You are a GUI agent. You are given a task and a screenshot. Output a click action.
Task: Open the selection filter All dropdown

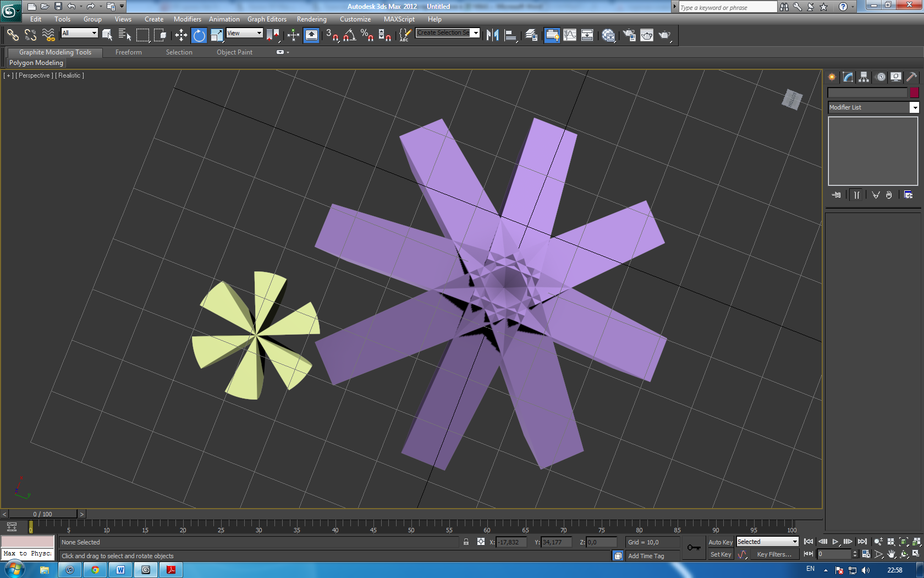[x=79, y=33]
